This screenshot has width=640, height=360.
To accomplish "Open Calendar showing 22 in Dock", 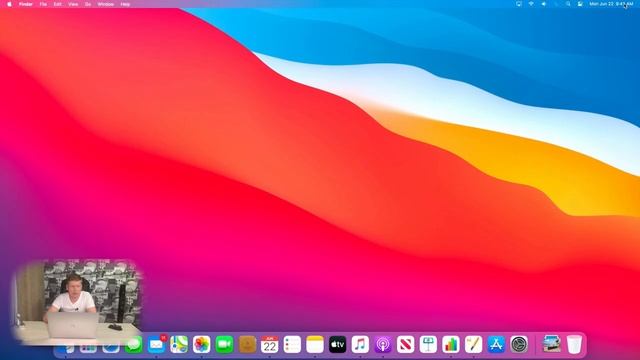I will click(269, 344).
